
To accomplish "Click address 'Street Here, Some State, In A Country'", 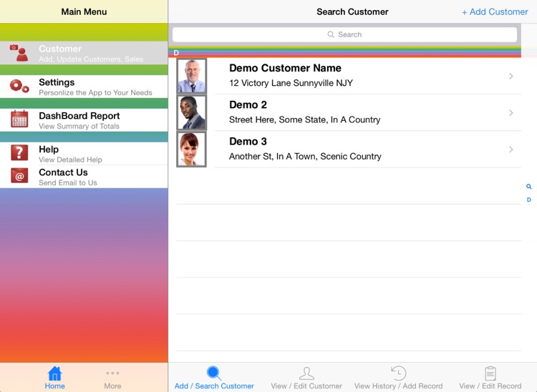I will click(304, 119).
